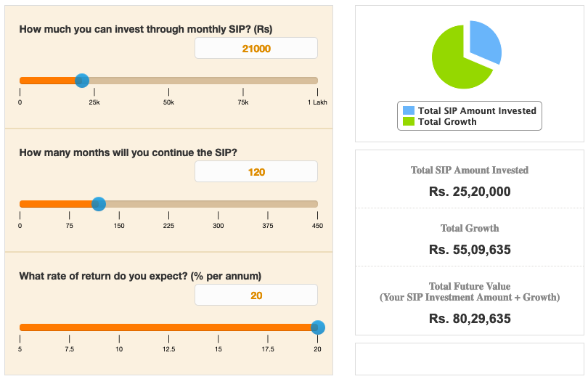Click the rate of return input field

tap(256, 296)
